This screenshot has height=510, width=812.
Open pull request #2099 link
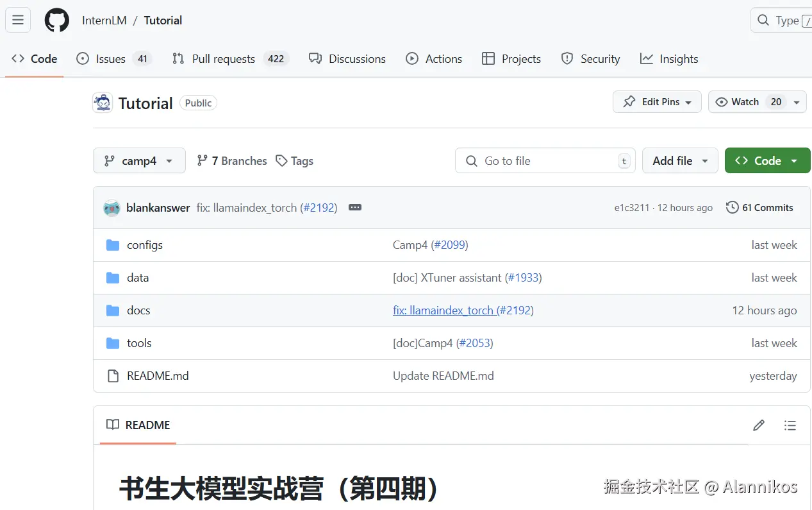pyautogui.click(x=449, y=245)
